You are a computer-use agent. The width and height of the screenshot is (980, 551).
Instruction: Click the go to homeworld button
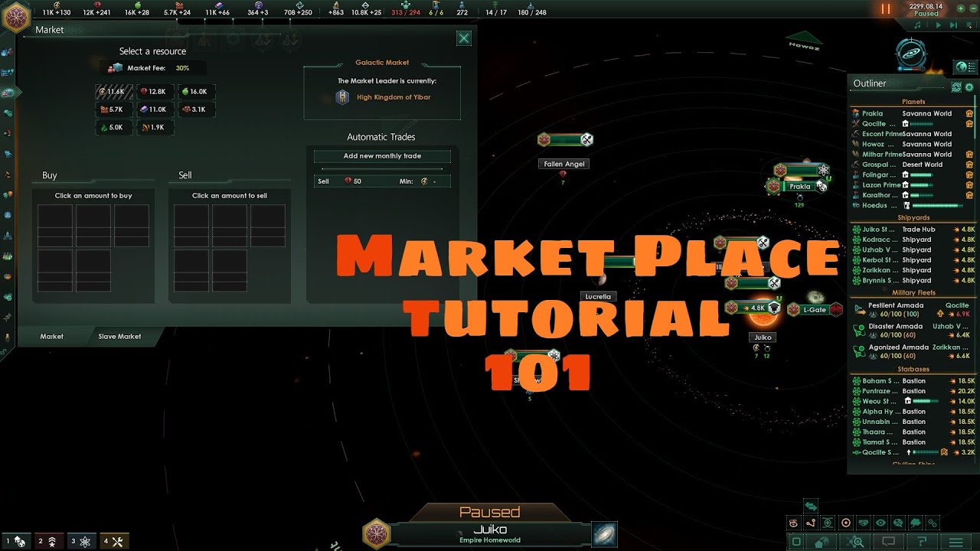click(822, 542)
